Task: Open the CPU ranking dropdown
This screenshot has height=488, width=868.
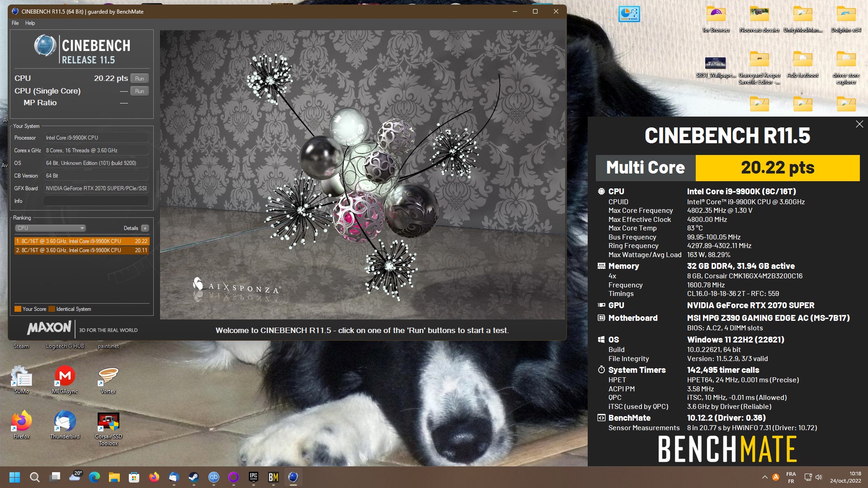Action: (50, 228)
